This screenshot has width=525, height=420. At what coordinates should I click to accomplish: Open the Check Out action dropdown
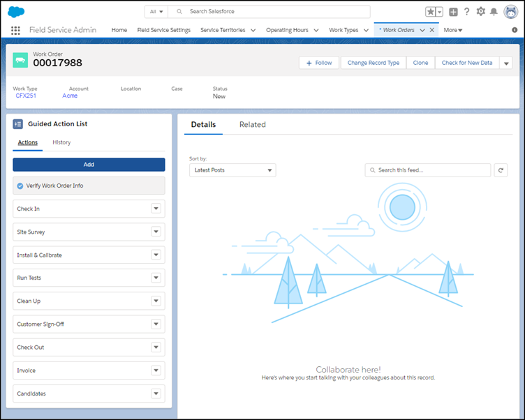click(156, 347)
